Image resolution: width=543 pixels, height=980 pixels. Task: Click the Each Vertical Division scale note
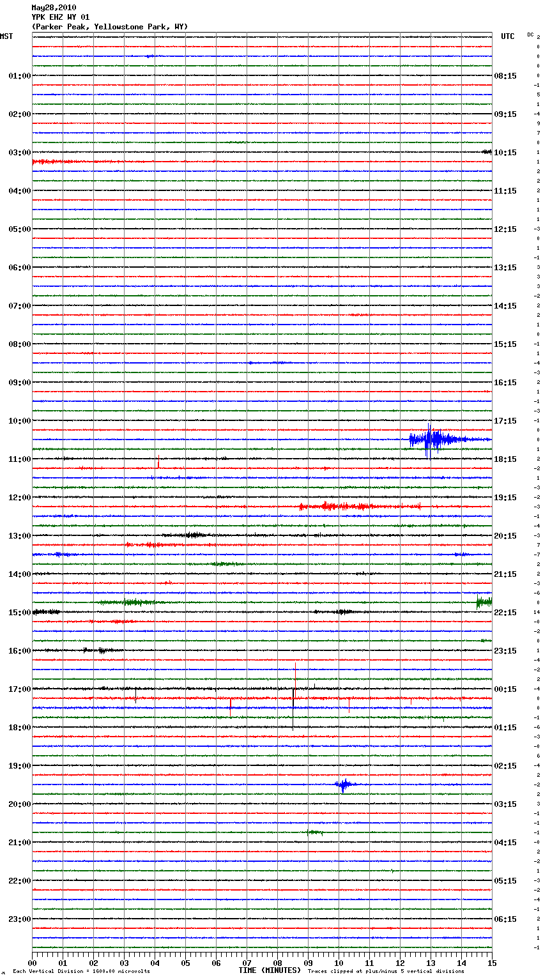(81, 971)
